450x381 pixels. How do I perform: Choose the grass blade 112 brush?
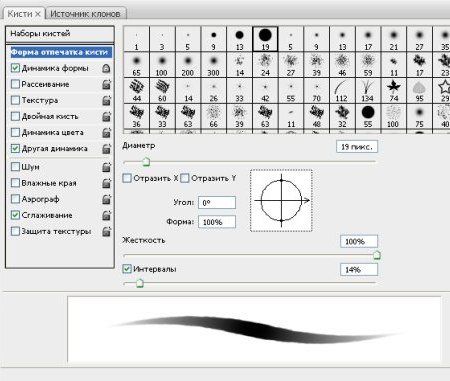click(x=342, y=91)
